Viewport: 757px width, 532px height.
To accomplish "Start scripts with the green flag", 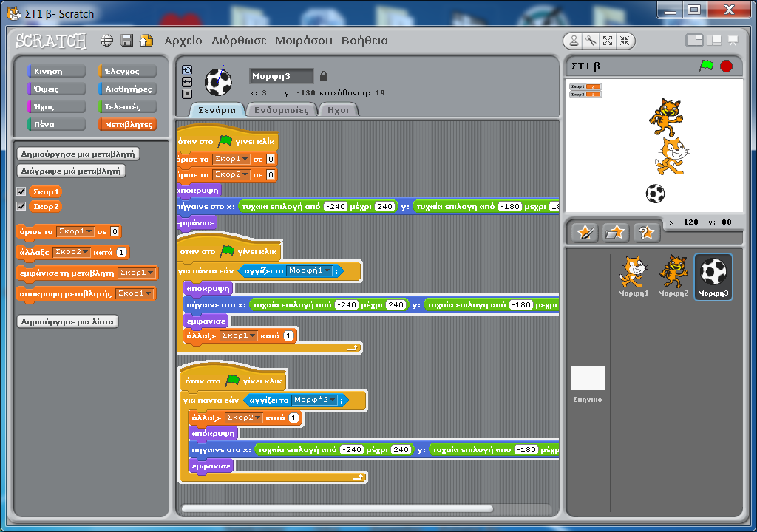I will (x=706, y=66).
